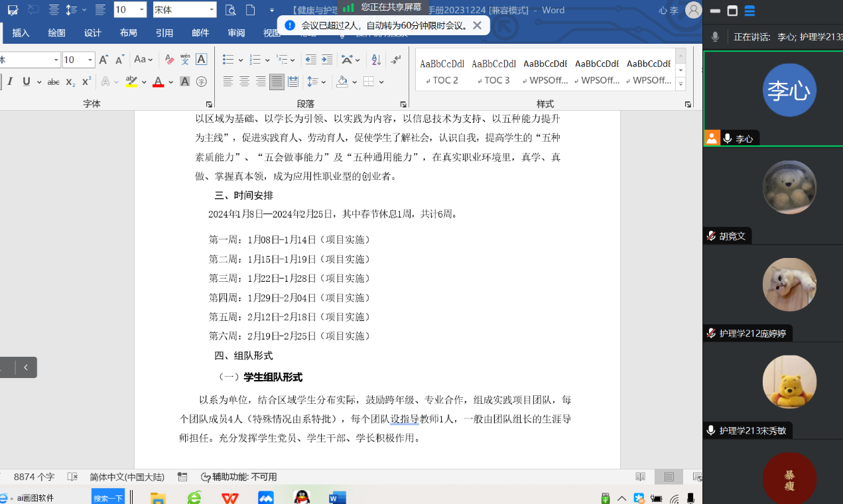Switch to the 布局 tab
843x504 pixels.
tap(129, 32)
